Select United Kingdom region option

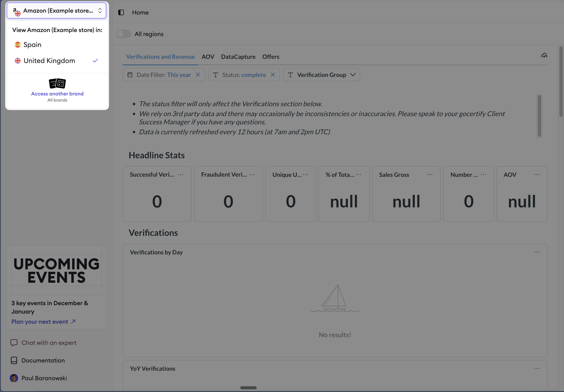click(x=49, y=61)
